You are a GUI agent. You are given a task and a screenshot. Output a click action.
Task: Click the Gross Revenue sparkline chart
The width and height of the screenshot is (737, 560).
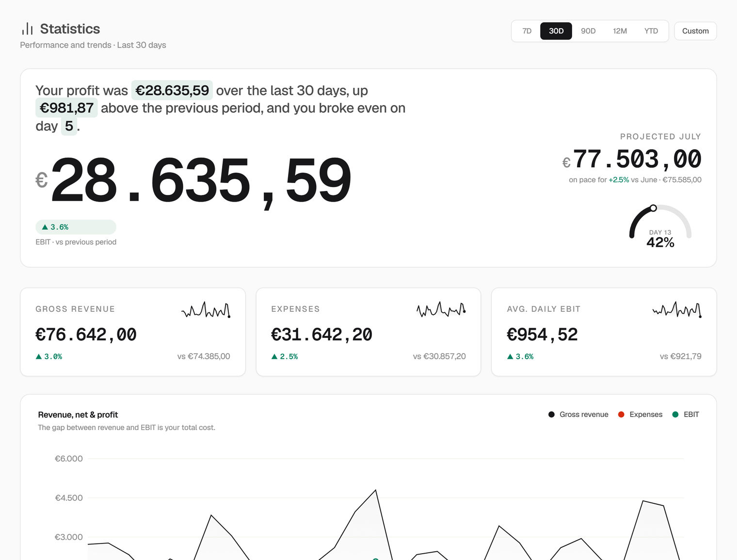[x=206, y=310]
